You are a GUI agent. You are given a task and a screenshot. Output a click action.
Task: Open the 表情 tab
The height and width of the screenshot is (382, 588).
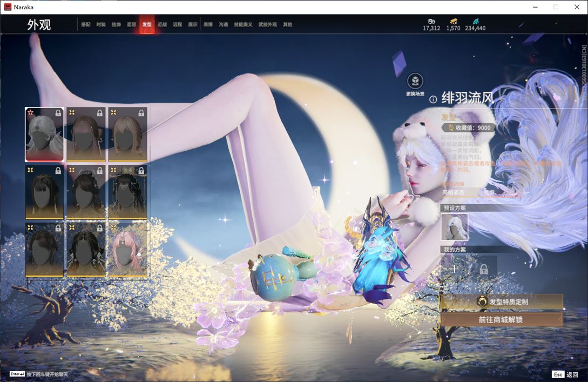208,24
